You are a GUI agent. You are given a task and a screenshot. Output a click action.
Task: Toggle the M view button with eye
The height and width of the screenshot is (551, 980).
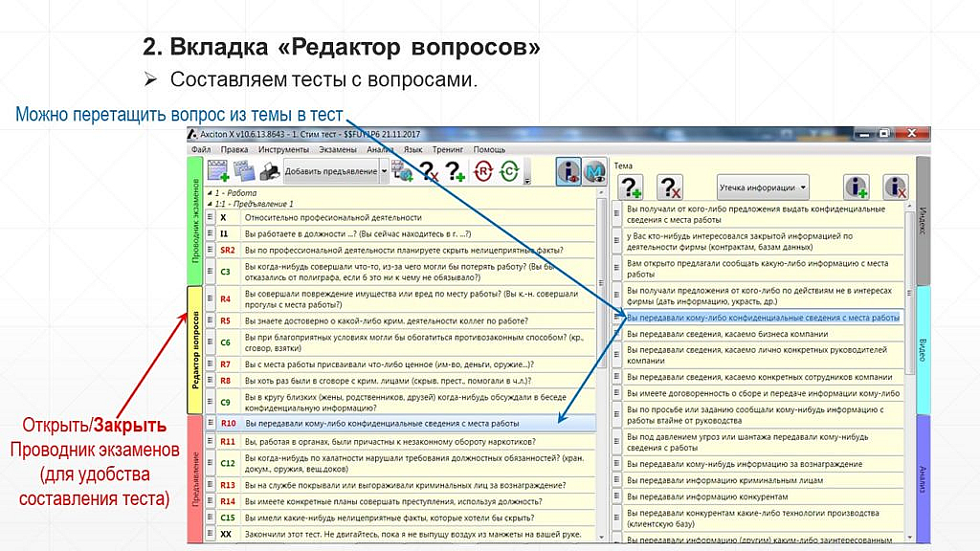click(593, 171)
